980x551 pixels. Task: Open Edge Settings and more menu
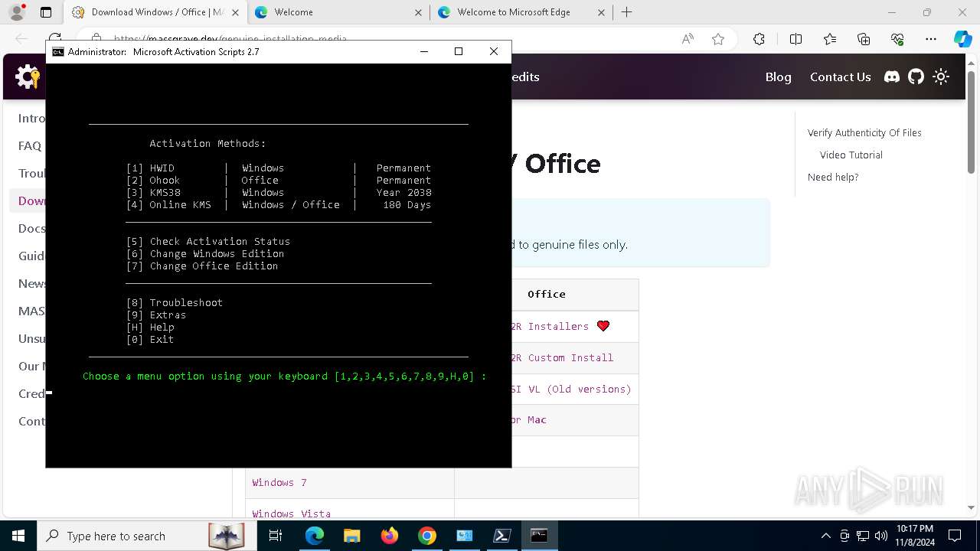[931, 39]
